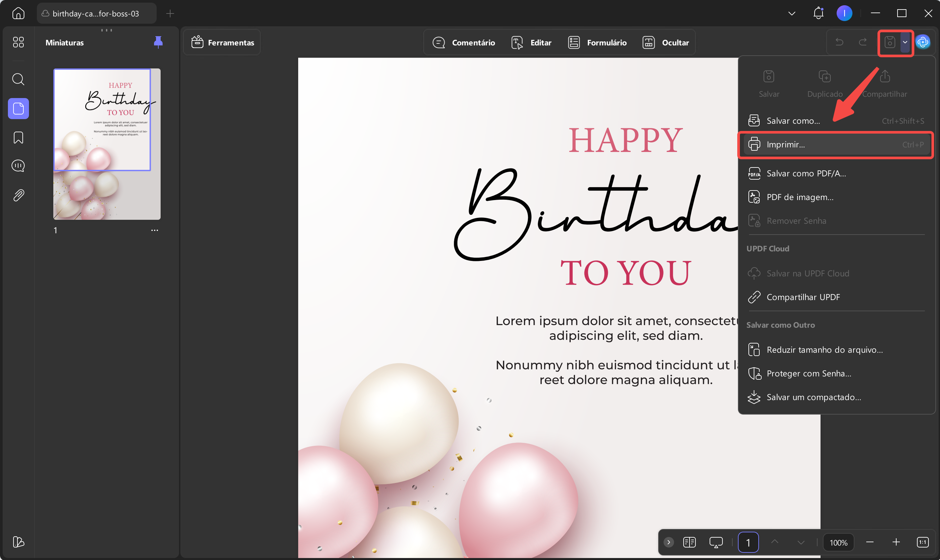The height and width of the screenshot is (560, 940).
Task: Start slideshow presentation mode icon
Action: [x=716, y=542]
